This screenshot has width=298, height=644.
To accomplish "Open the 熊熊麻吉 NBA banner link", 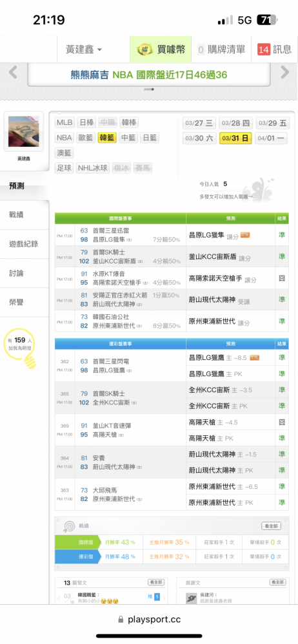I will point(149,75).
